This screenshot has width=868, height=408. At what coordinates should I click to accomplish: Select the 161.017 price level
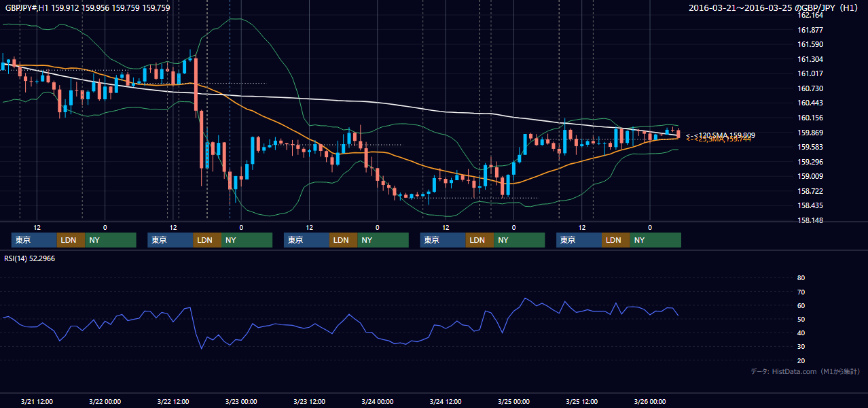tap(810, 73)
